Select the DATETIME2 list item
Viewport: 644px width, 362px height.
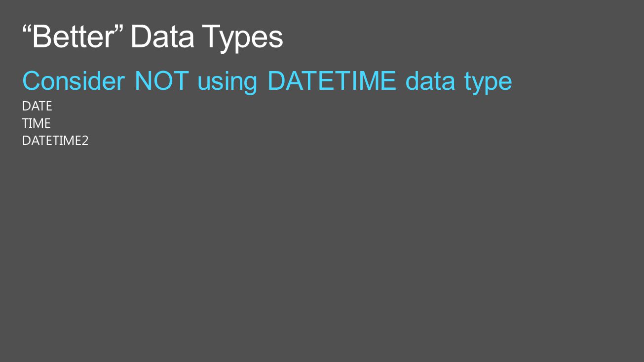click(55, 141)
